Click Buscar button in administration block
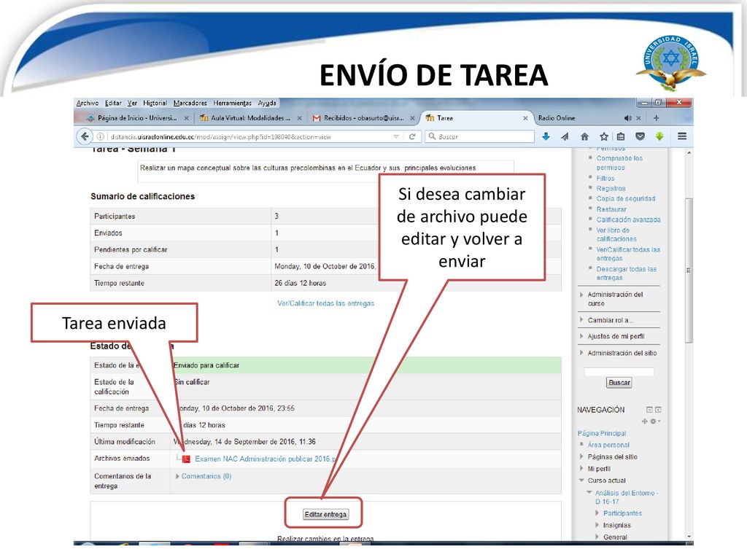This screenshot has height=560, width=747. coord(619,382)
